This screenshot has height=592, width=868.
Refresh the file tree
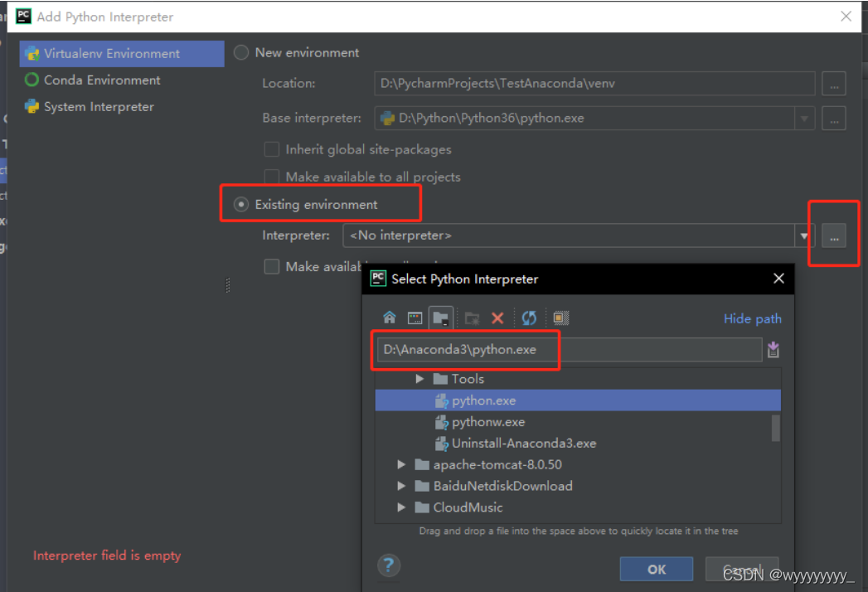[529, 318]
